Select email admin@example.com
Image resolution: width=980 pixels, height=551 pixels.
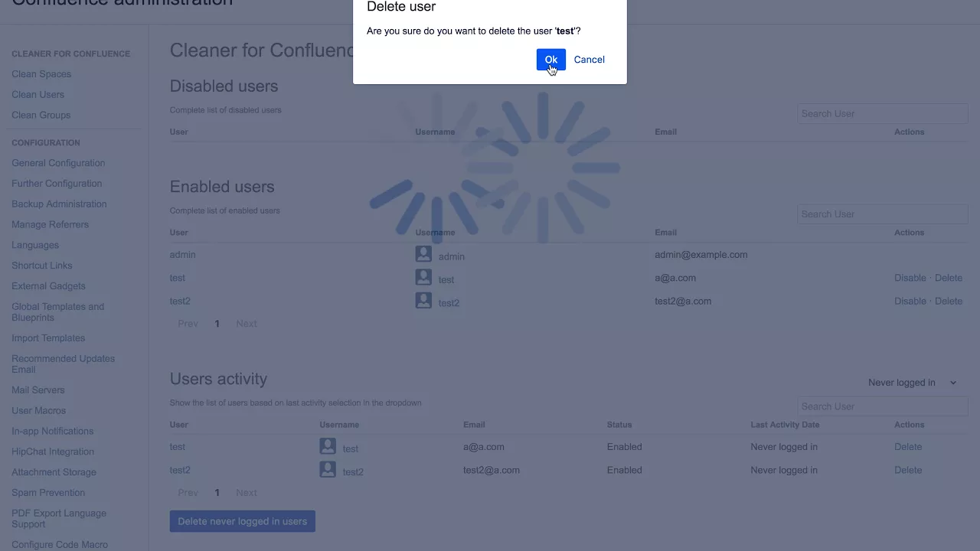[701, 255]
